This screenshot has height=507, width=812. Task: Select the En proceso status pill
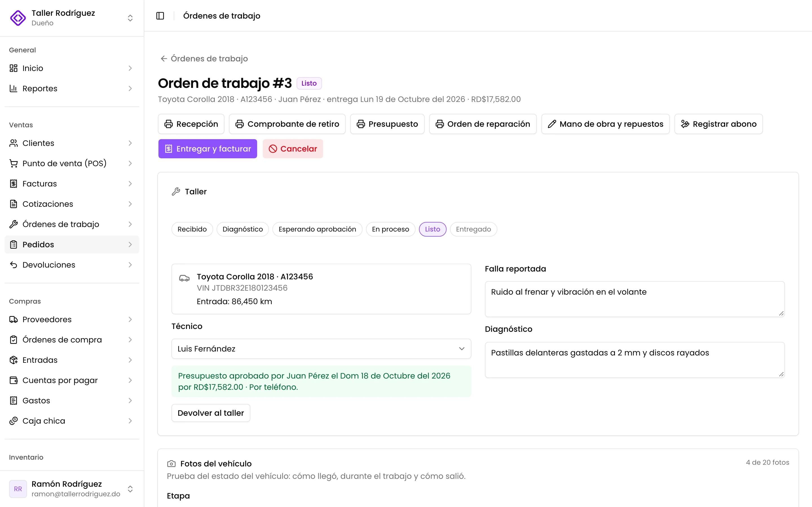tap(390, 229)
